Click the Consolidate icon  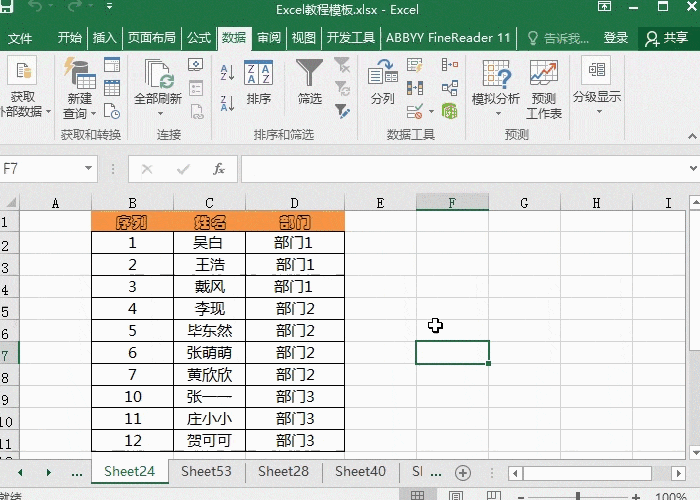pyautogui.click(x=450, y=65)
